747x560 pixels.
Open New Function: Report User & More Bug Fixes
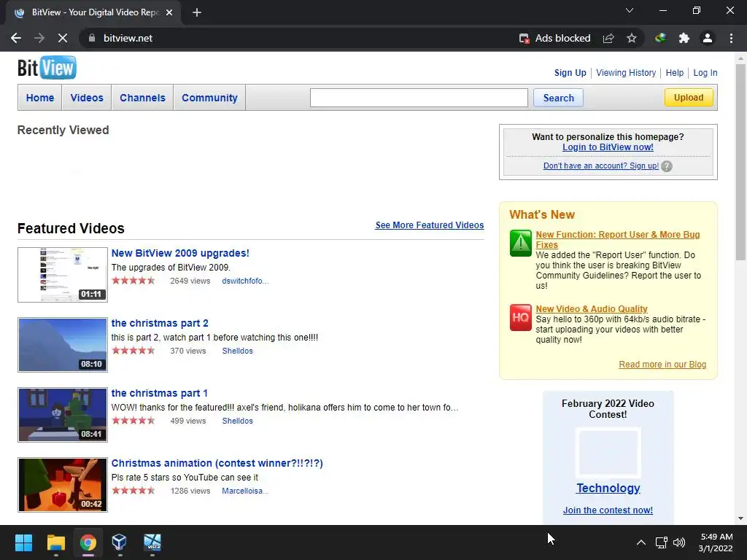[617, 239]
